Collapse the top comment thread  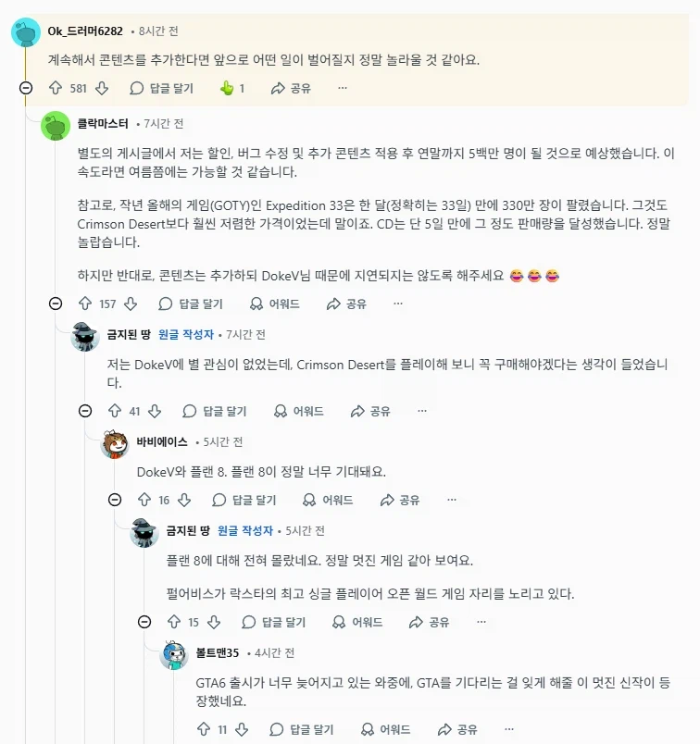pos(23,90)
